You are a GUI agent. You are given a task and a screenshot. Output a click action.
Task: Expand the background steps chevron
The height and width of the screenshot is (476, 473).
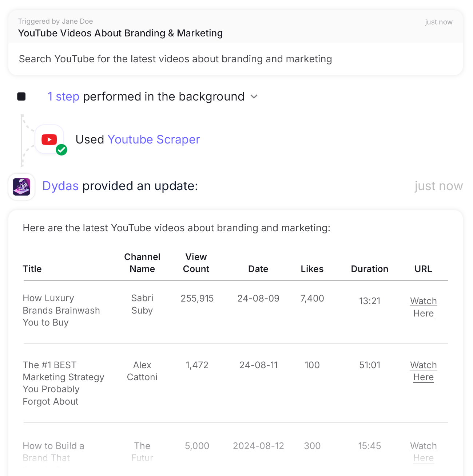[254, 97]
